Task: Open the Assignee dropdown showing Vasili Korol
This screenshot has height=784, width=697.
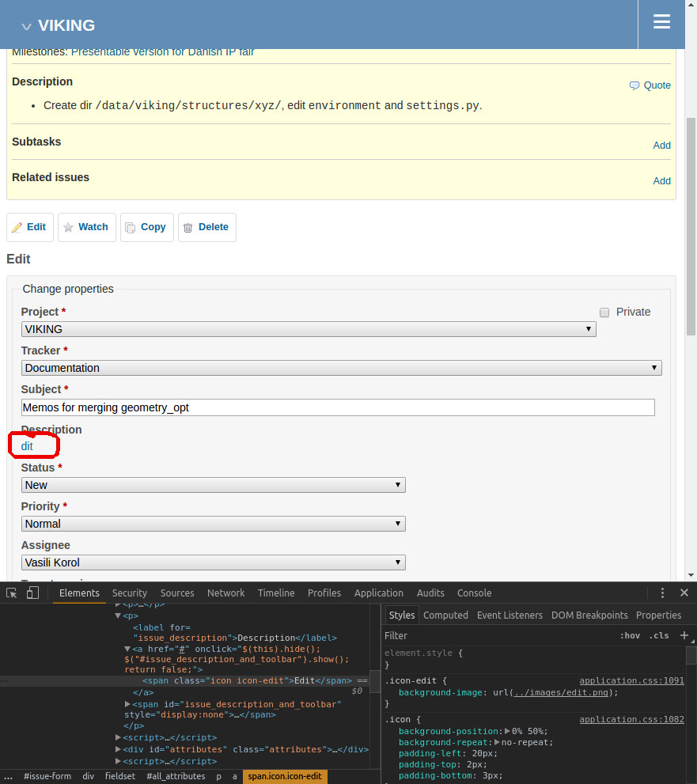Action: [214, 562]
